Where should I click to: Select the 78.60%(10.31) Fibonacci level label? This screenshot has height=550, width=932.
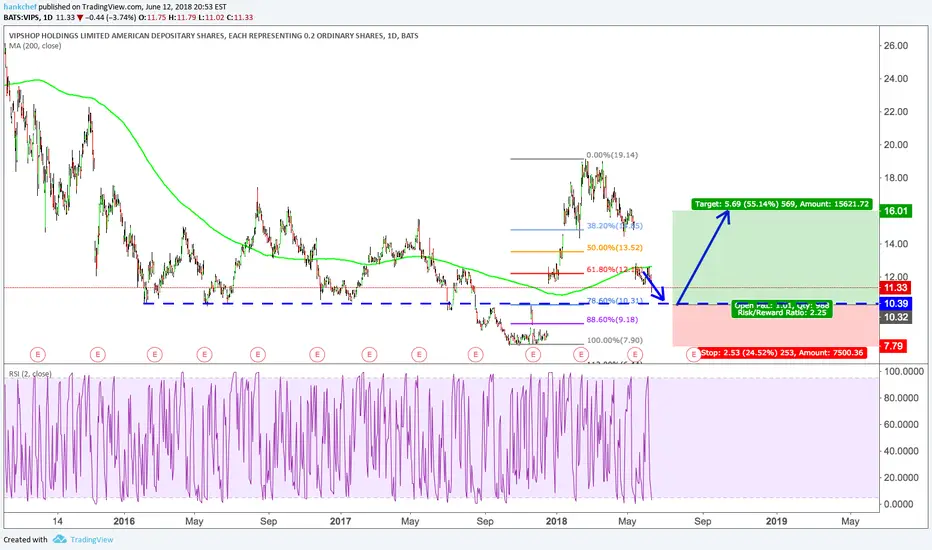click(x=615, y=301)
